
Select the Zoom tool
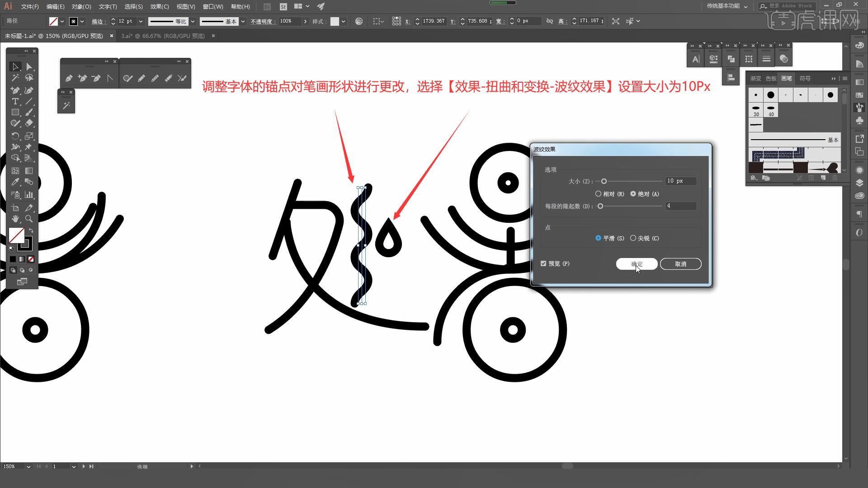coord(29,219)
